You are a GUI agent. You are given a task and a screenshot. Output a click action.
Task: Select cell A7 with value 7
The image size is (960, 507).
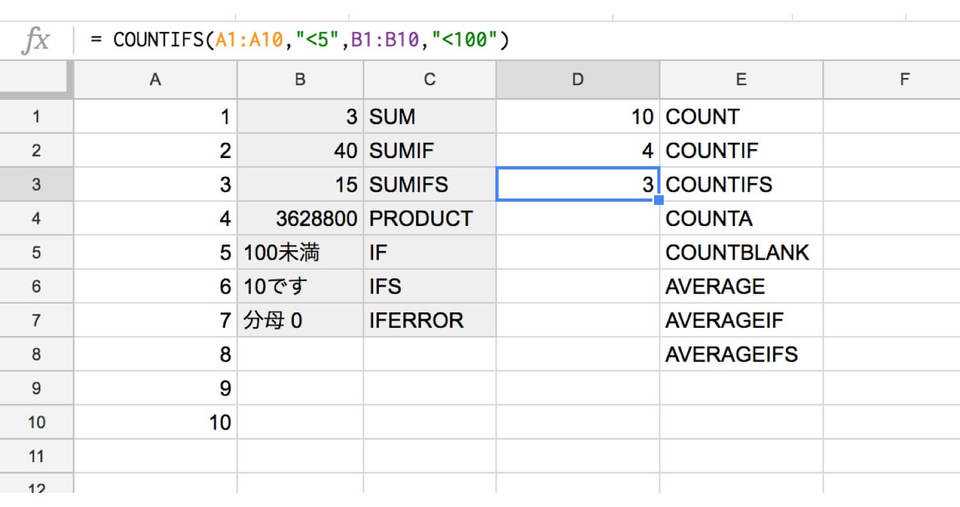(156, 320)
